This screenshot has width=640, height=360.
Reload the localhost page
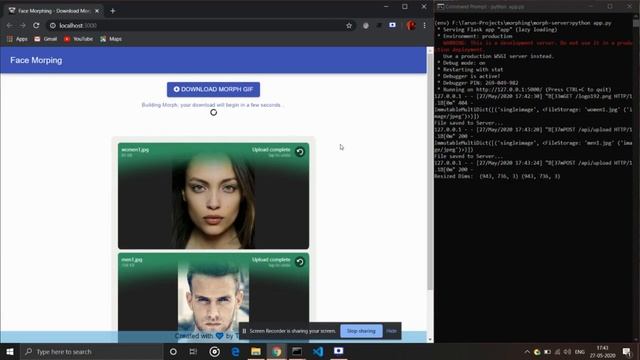point(36,25)
